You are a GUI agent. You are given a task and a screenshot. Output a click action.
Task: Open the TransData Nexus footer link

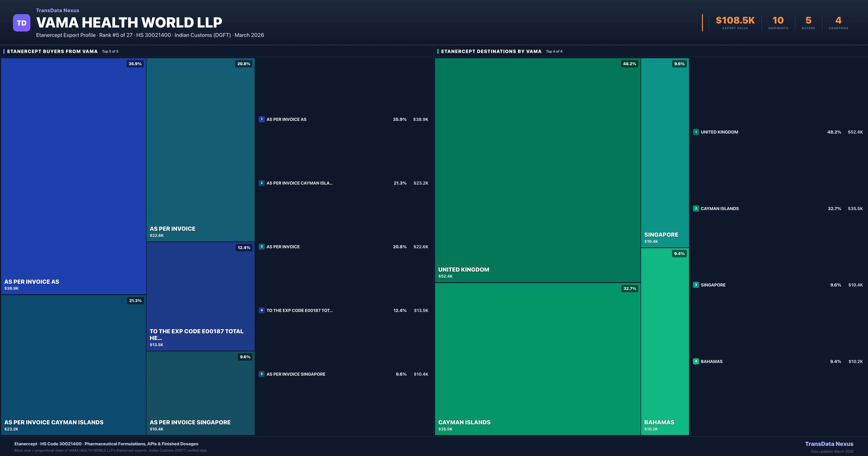point(829,444)
